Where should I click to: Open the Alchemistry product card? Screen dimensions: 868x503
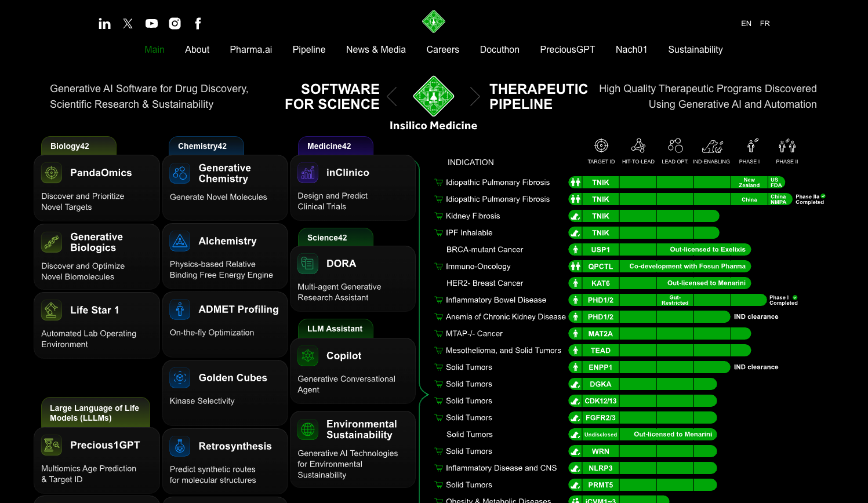coord(225,256)
